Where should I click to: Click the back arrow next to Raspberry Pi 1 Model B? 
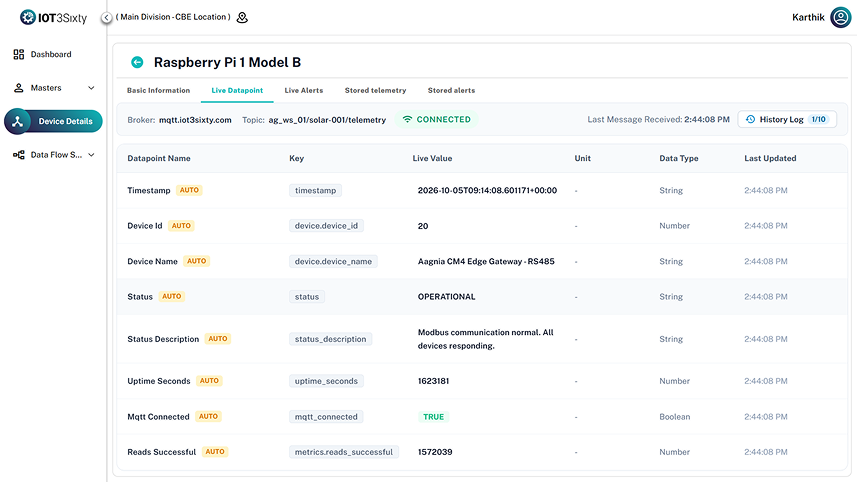tap(137, 62)
